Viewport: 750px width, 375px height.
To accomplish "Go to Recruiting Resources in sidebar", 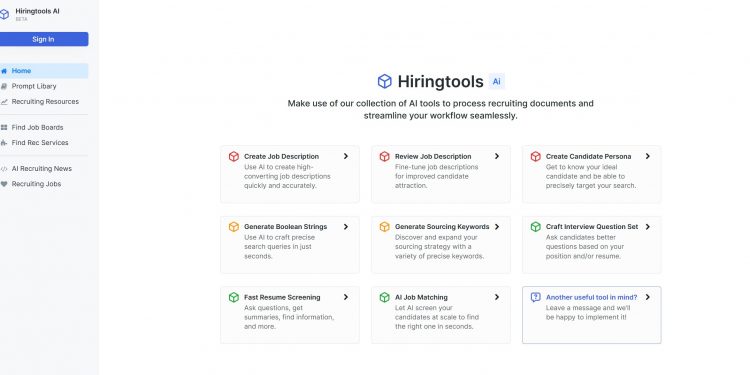I will click(x=44, y=101).
